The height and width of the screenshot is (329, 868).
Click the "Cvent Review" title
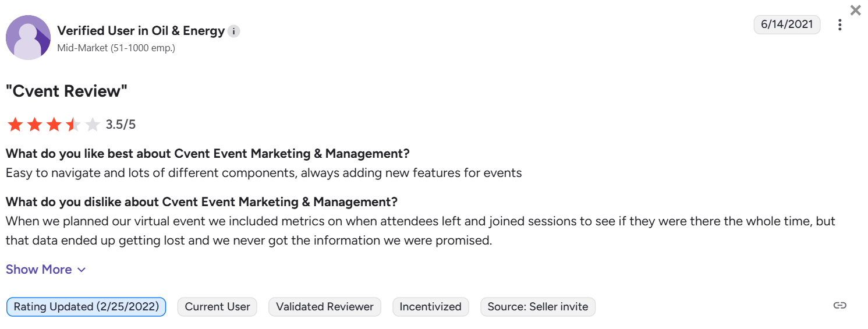click(66, 91)
